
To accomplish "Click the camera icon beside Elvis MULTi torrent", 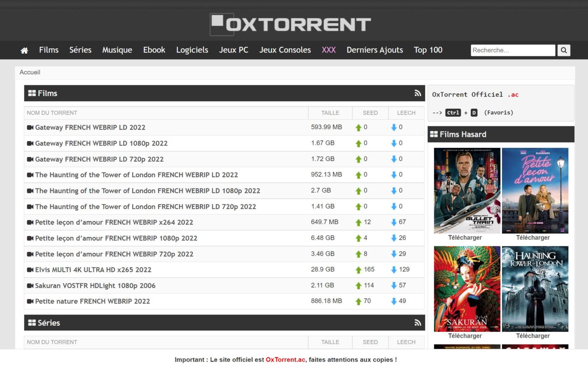I will [30, 269].
